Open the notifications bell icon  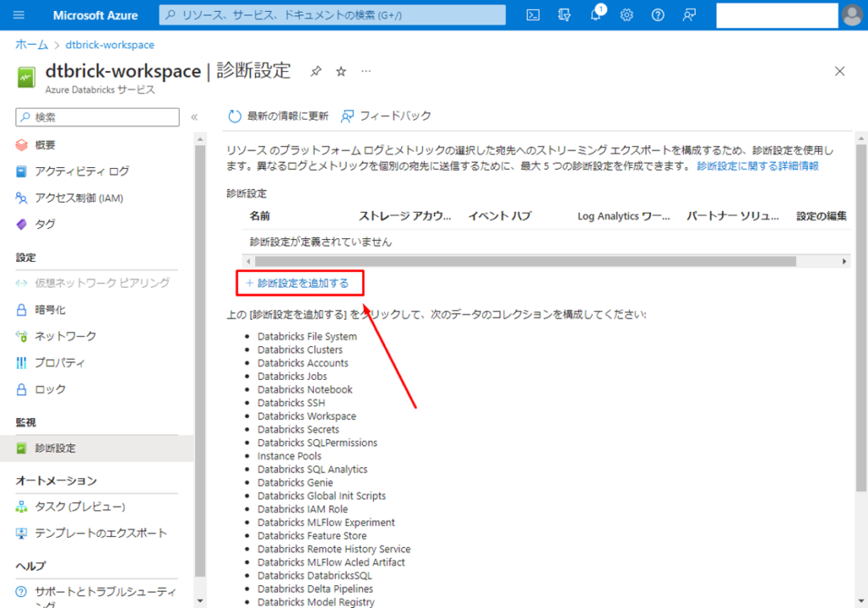tap(596, 15)
